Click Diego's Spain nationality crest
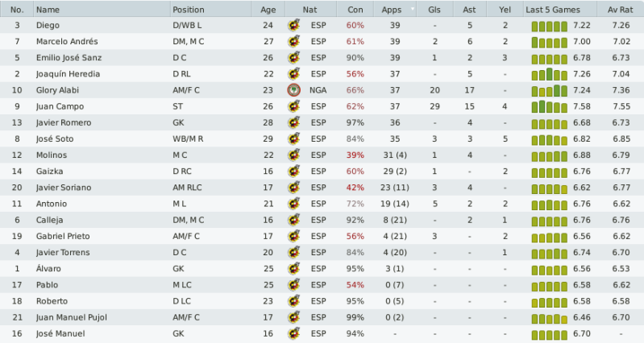This screenshot has height=343, width=644. tap(293, 25)
